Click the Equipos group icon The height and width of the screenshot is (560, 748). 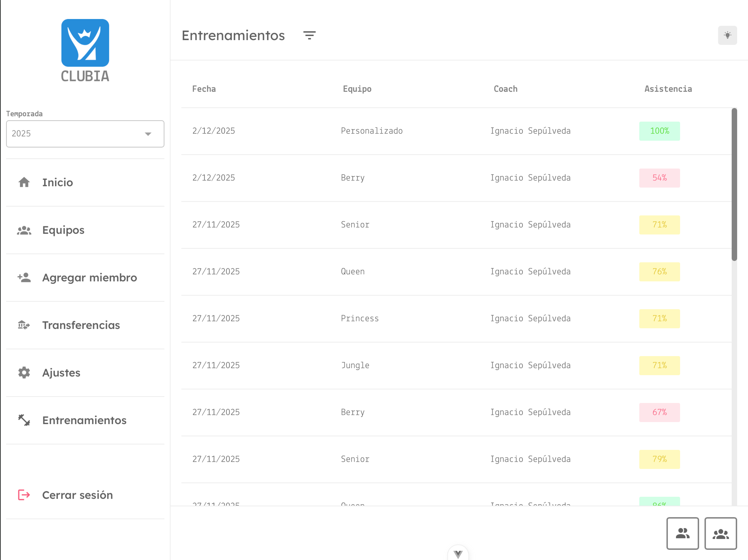tap(24, 230)
